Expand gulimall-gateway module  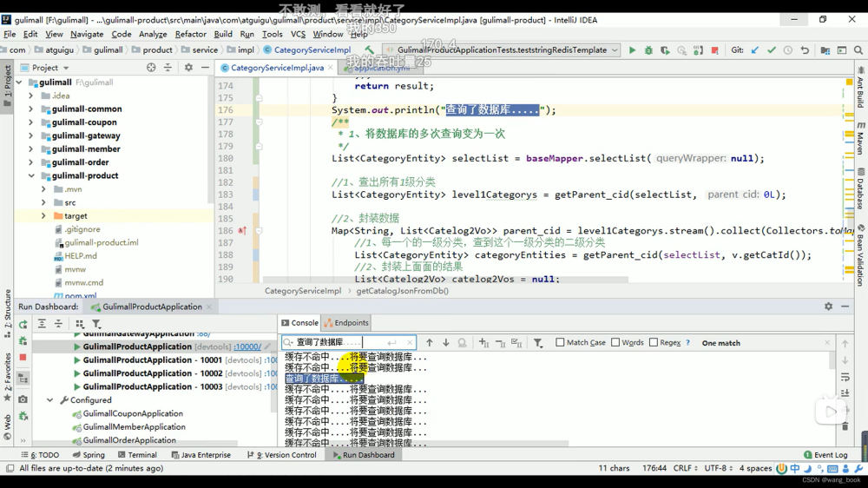click(x=31, y=135)
